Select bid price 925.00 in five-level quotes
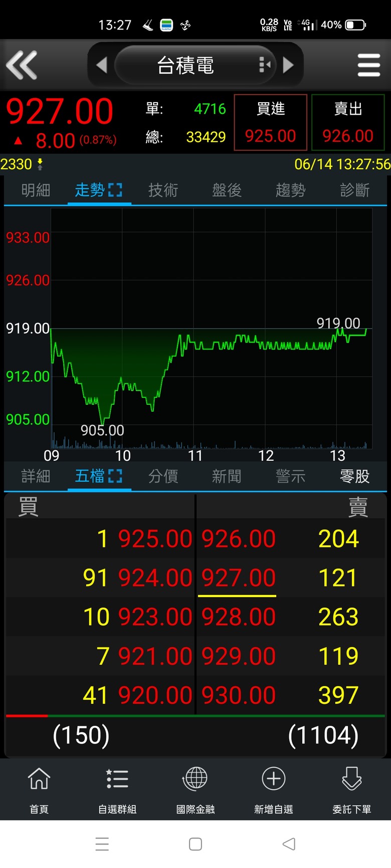This screenshot has width=391, height=868. coord(155,539)
